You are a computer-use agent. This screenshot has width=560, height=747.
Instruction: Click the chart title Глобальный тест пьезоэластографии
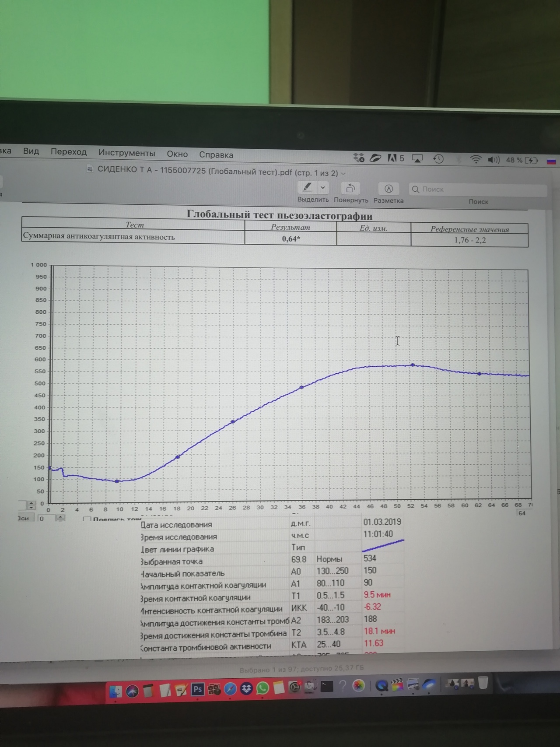tap(280, 215)
